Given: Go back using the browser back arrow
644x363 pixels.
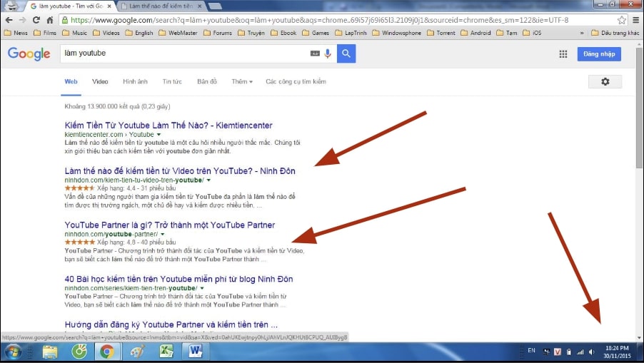Looking at the screenshot, I should click(9, 20).
